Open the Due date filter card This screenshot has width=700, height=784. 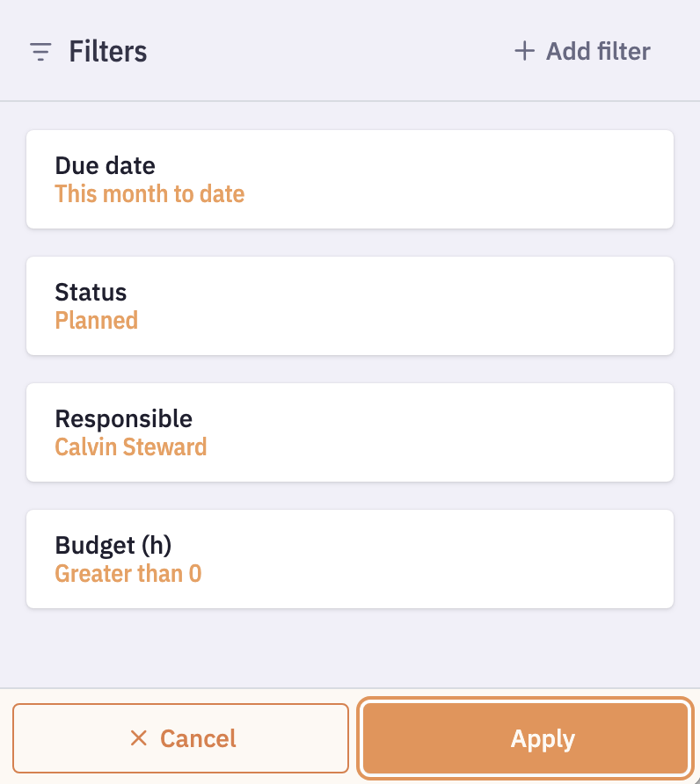(x=350, y=179)
